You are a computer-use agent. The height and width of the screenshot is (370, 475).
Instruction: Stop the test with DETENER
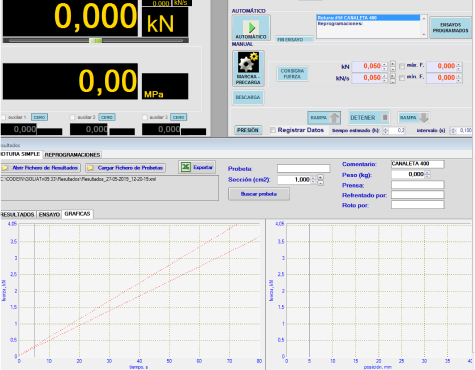pyautogui.click(x=369, y=118)
